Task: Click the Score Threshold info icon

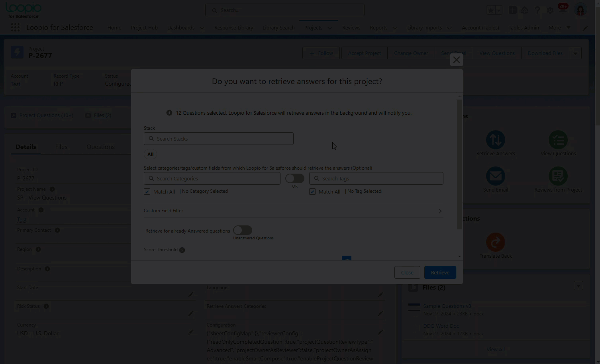Action: coord(182,250)
